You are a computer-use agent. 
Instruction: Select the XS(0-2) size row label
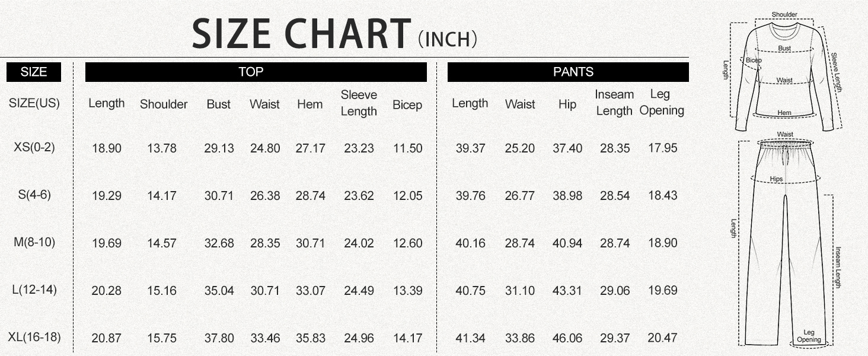coord(34,147)
